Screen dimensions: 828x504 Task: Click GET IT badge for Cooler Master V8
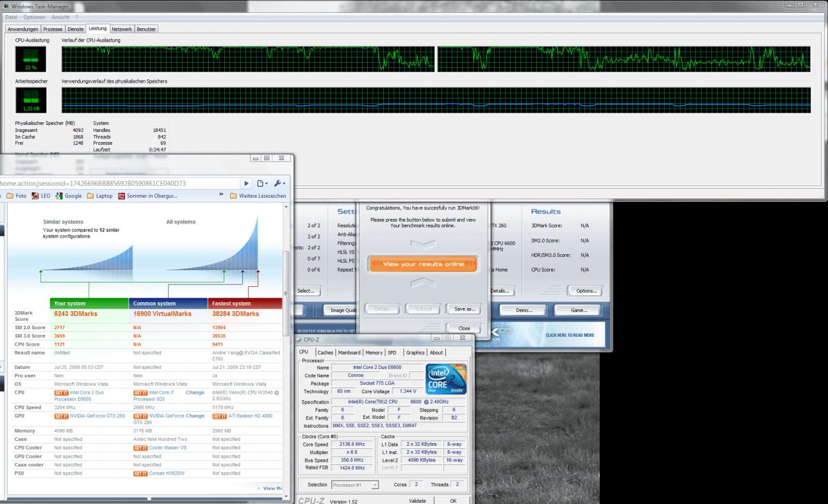click(x=140, y=448)
